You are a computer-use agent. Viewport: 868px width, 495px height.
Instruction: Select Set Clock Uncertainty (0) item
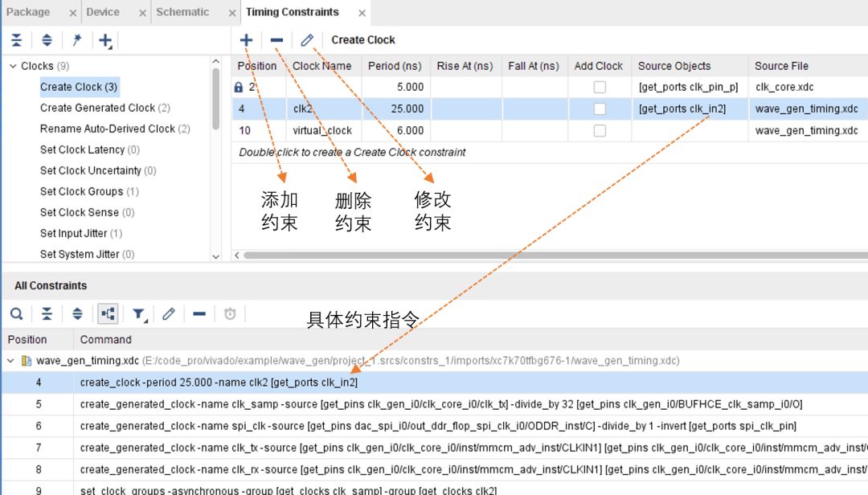[x=98, y=170]
